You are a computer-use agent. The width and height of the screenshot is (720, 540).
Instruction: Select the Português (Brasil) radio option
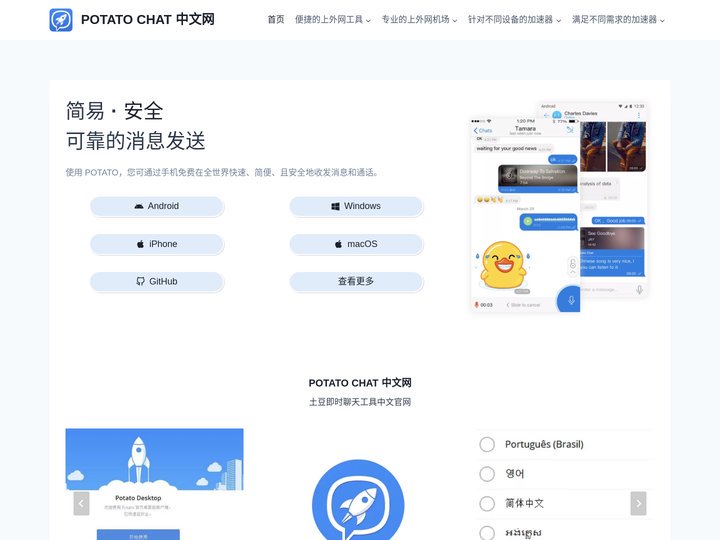[x=487, y=444]
